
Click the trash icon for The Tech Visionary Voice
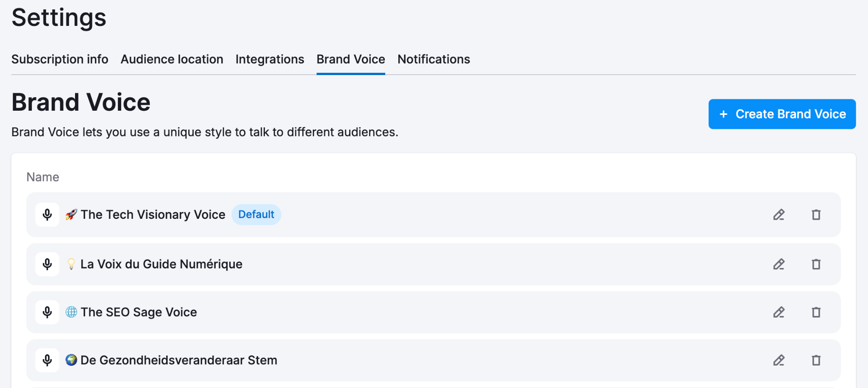pos(816,215)
